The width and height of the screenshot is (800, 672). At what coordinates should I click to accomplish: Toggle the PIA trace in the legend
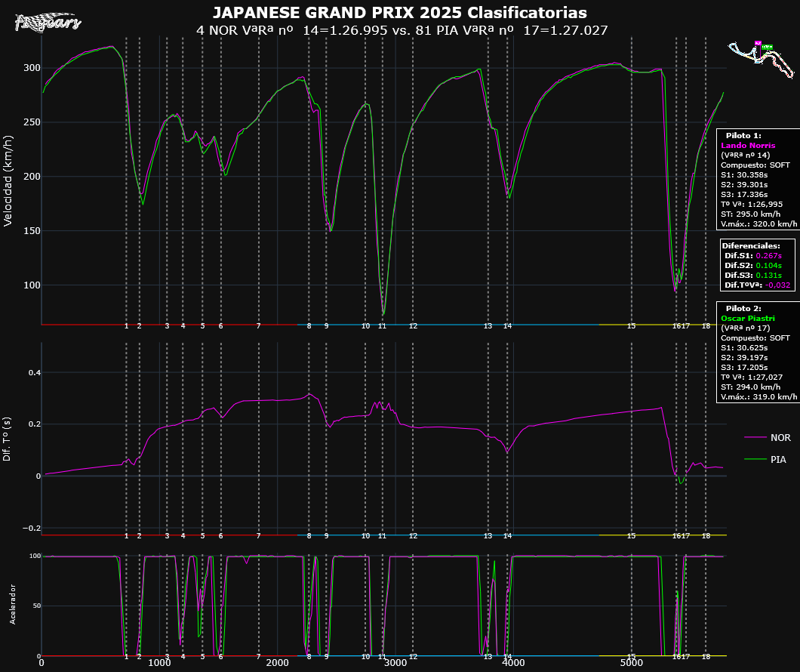(765, 460)
